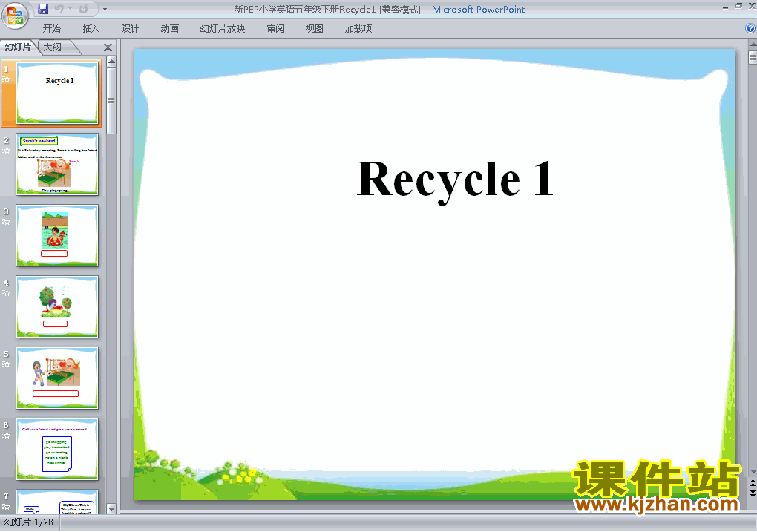Click animation star icon beside slide 2
Image resolution: width=757 pixels, height=532 pixels.
(6, 151)
